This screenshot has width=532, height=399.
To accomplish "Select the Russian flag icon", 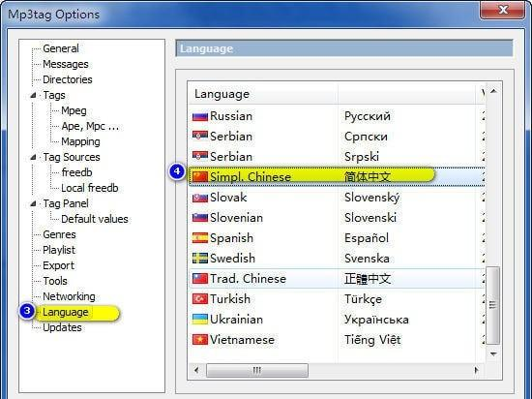I will [200, 116].
